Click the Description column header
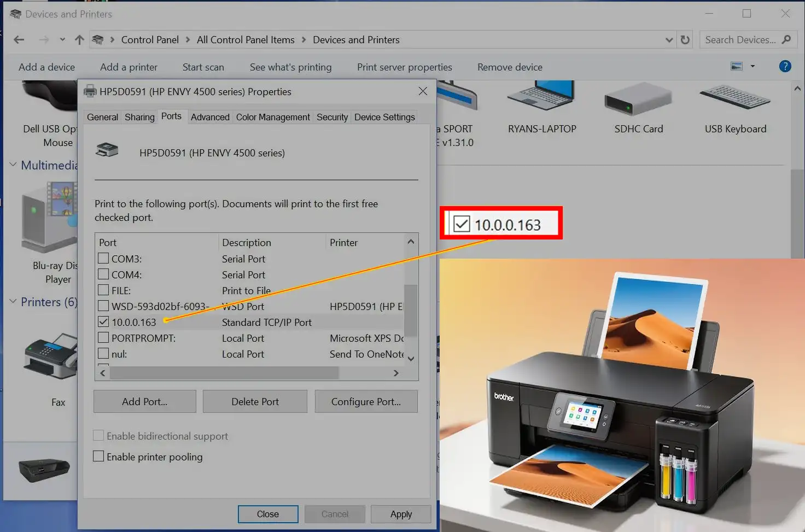The height and width of the screenshot is (532, 805). [x=272, y=242]
